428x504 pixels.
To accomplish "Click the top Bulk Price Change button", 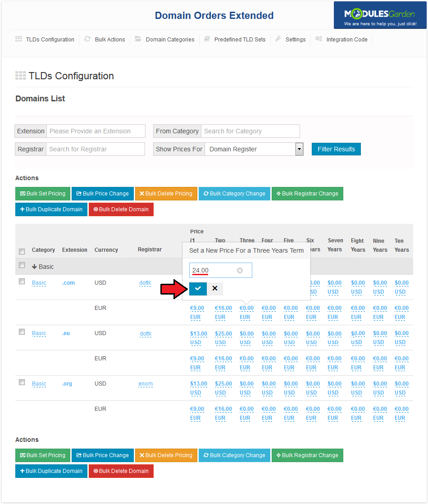I will pyautogui.click(x=103, y=194).
